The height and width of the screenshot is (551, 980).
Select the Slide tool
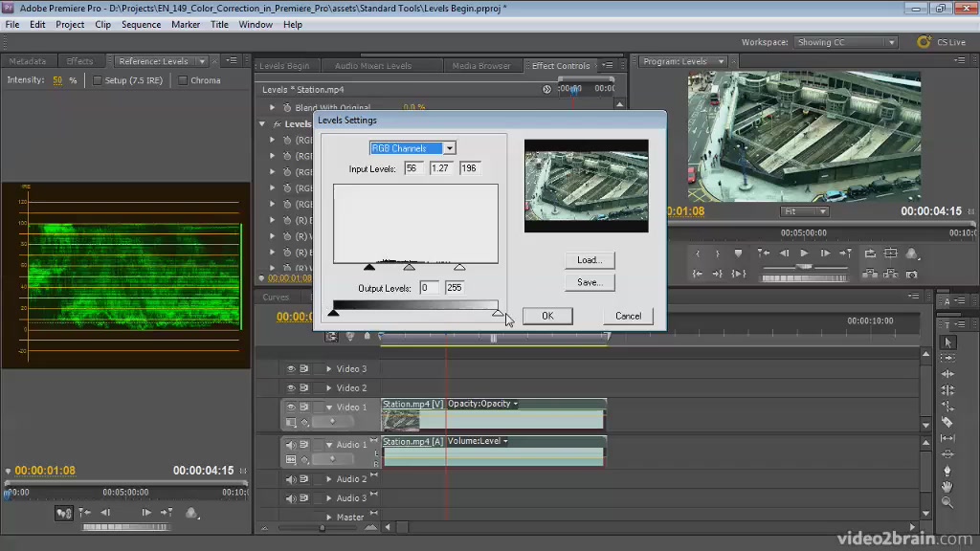pyautogui.click(x=947, y=454)
